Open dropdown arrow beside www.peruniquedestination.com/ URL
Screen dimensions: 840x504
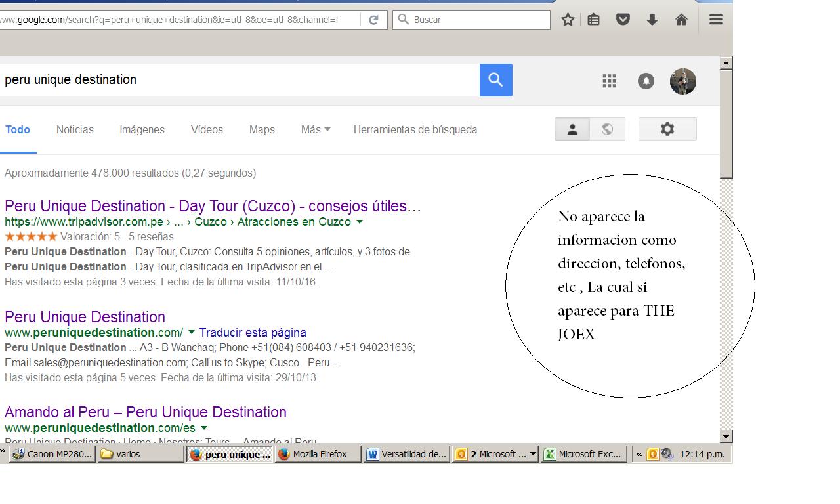click(192, 333)
